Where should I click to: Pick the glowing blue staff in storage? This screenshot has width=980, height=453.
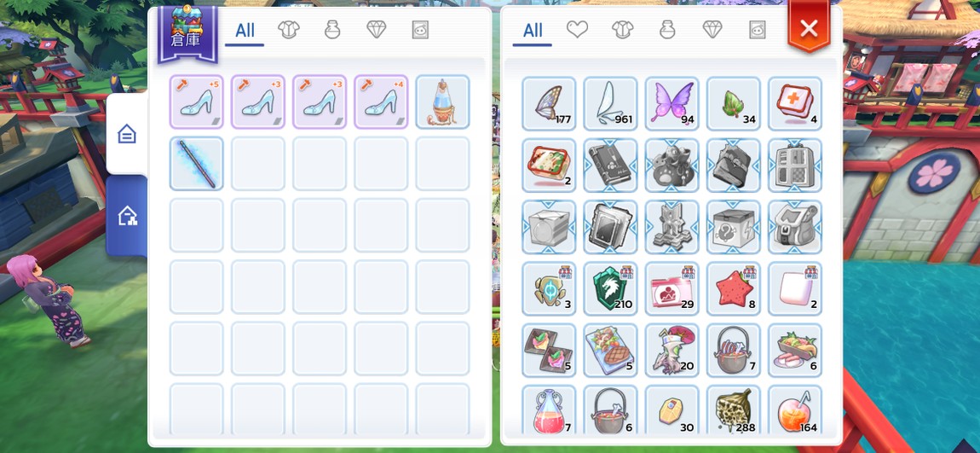pyautogui.click(x=196, y=163)
